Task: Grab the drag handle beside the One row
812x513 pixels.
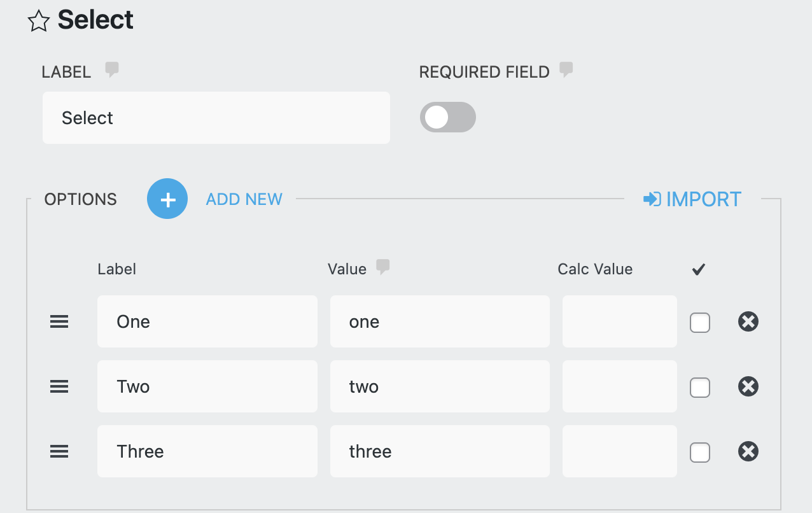Action: tap(59, 321)
